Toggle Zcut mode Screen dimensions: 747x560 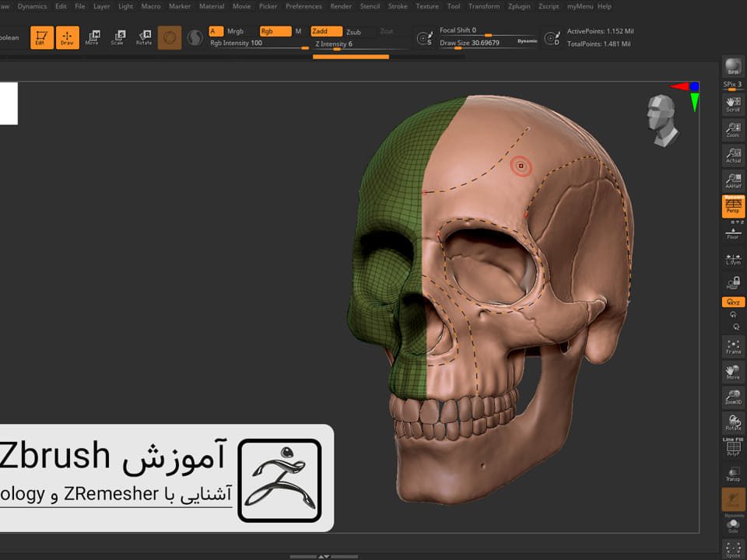[387, 31]
